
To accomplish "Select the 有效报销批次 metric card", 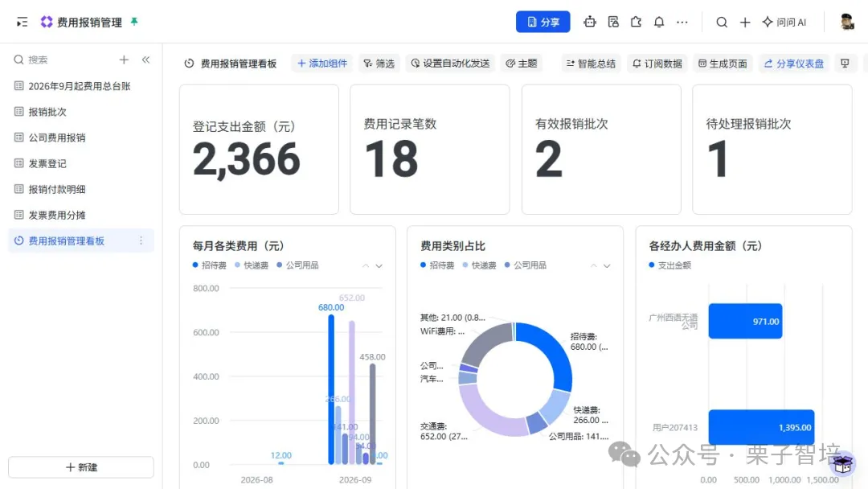I will point(601,150).
